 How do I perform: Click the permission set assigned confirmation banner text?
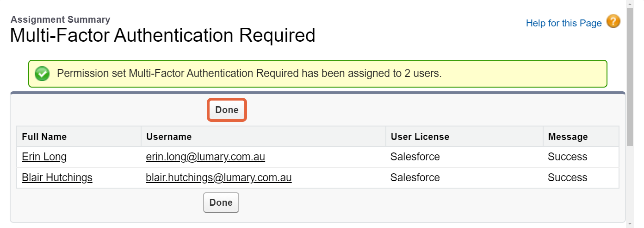point(249,73)
